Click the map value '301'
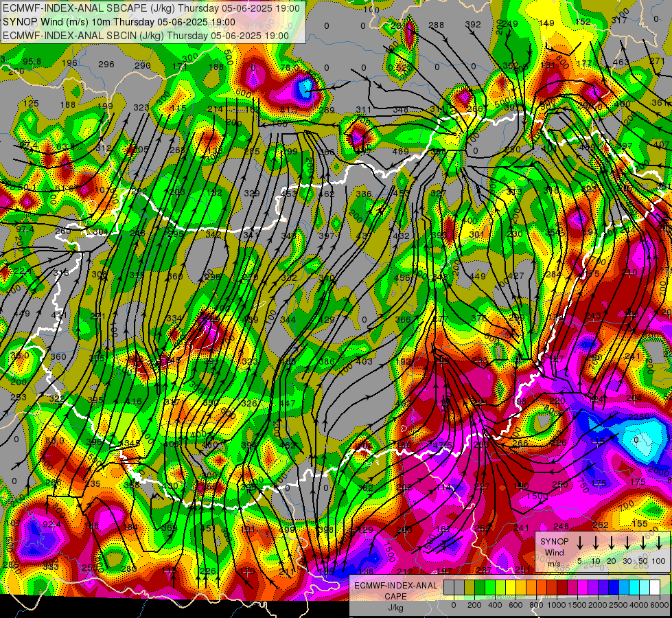 (476, 234)
